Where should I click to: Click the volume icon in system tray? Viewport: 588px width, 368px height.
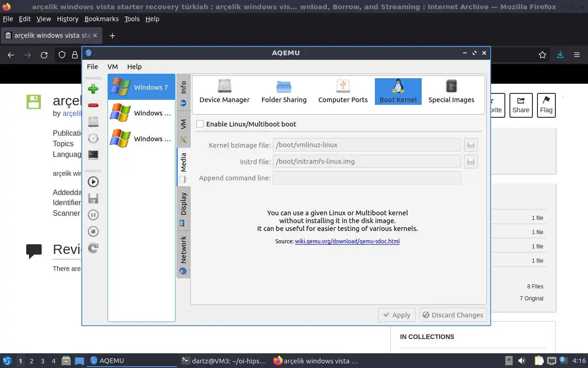click(522, 361)
